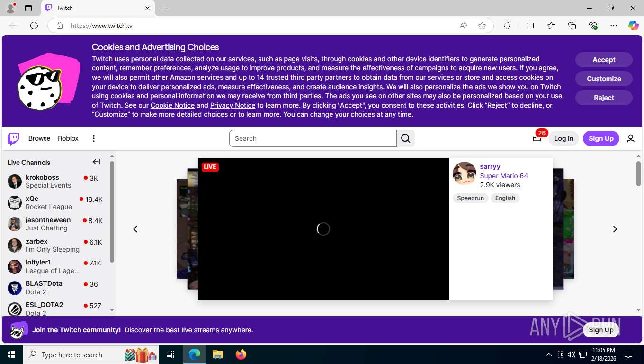This screenshot has width=644, height=364.
Task: Reject the cookies
Action: (x=604, y=98)
